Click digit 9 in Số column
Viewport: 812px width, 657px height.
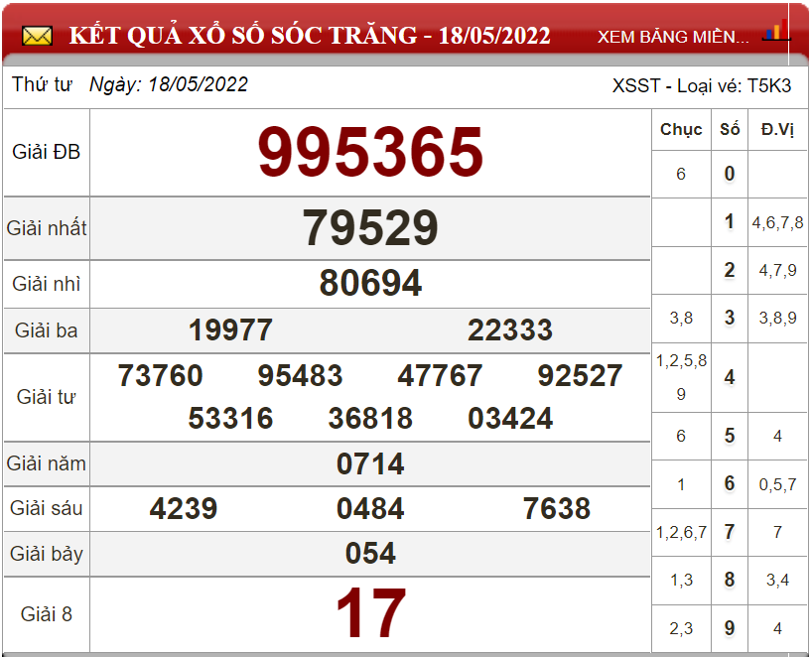(x=730, y=628)
